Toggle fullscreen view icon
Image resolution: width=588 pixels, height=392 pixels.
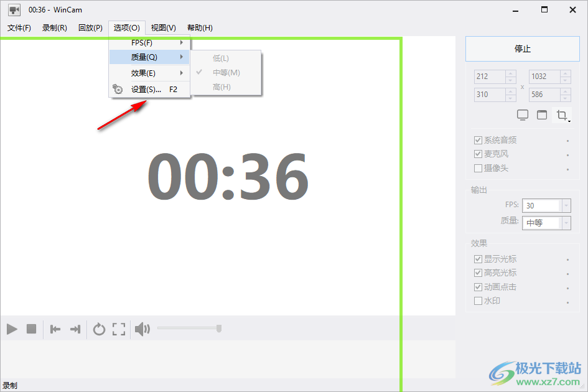tap(119, 329)
